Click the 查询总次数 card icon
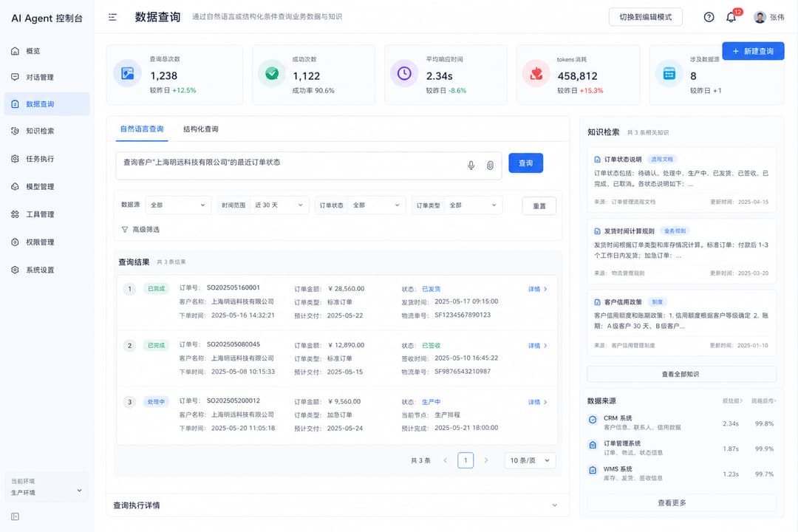798x532 pixels. click(x=127, y=73)
